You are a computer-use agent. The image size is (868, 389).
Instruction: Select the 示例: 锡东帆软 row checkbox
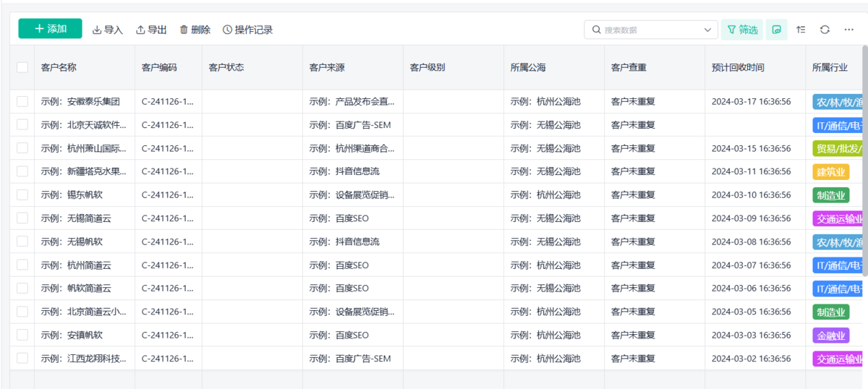coord(22,194)
